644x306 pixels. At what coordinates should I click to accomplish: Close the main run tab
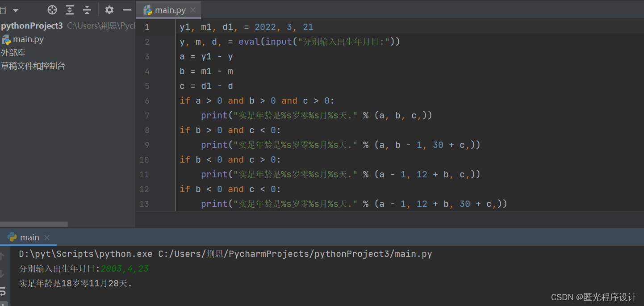[x=47, y=238]
